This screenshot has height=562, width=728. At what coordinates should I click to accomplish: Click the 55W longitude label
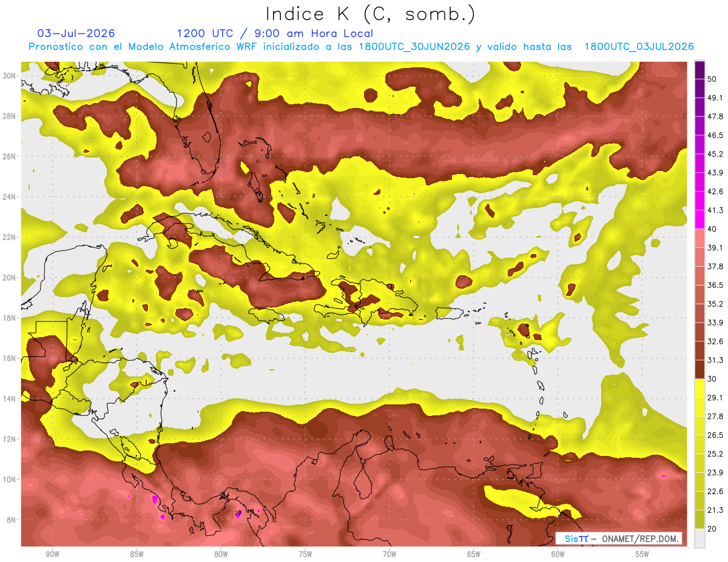642,554
